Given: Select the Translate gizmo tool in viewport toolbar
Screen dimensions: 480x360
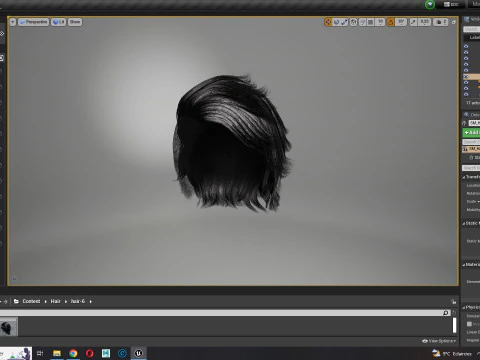Looking at the screenshot, I should [x=328, y=22].
